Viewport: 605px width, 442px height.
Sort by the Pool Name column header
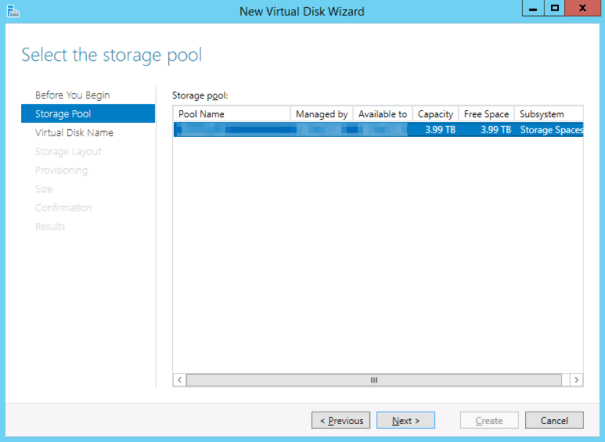pos(231,114)
